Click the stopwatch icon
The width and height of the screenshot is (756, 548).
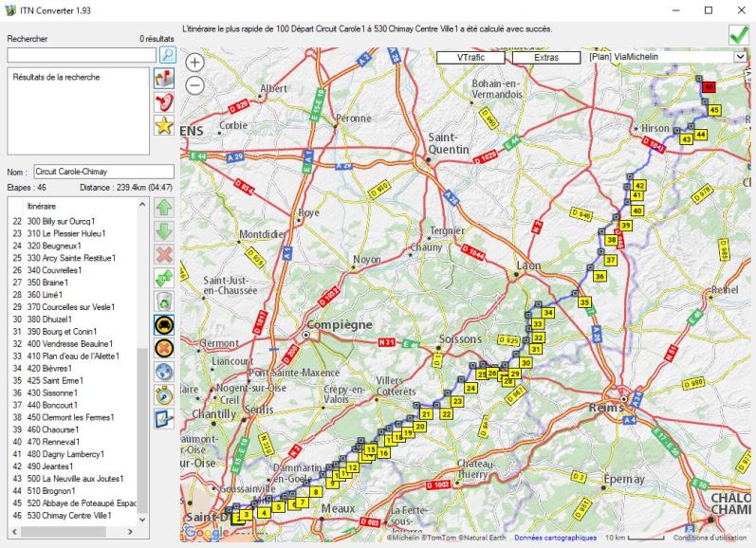pyautogui.click(x=164, y=395)
